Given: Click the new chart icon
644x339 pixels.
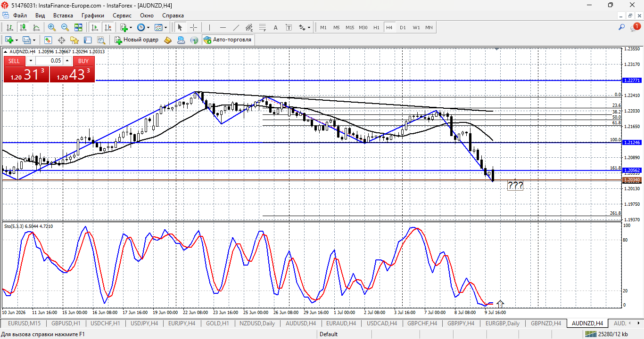Looking at the screenshot, I should pos(9,40).
